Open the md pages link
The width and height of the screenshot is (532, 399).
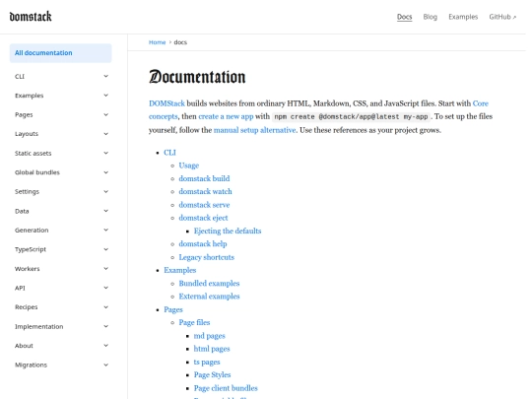pyautogui.click(x=209, y=336)
